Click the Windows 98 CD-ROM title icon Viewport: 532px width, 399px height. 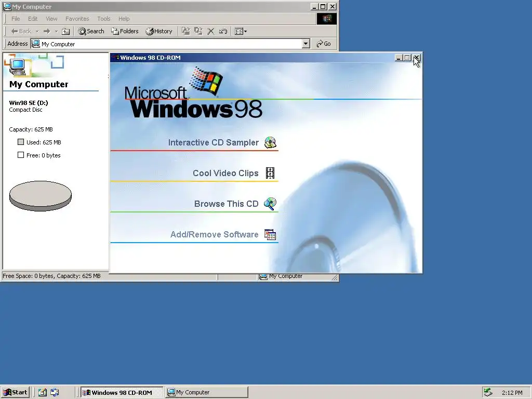pos(116,58)
